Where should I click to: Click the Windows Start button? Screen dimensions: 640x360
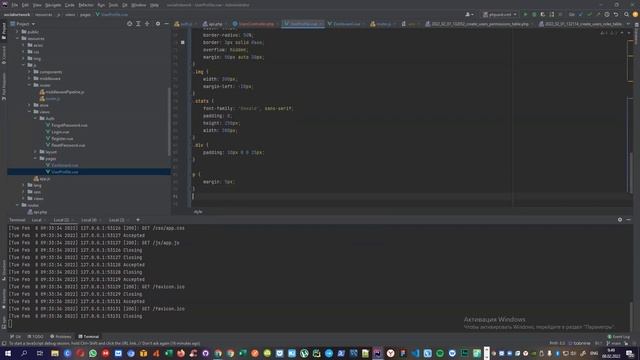pos(8,353)
